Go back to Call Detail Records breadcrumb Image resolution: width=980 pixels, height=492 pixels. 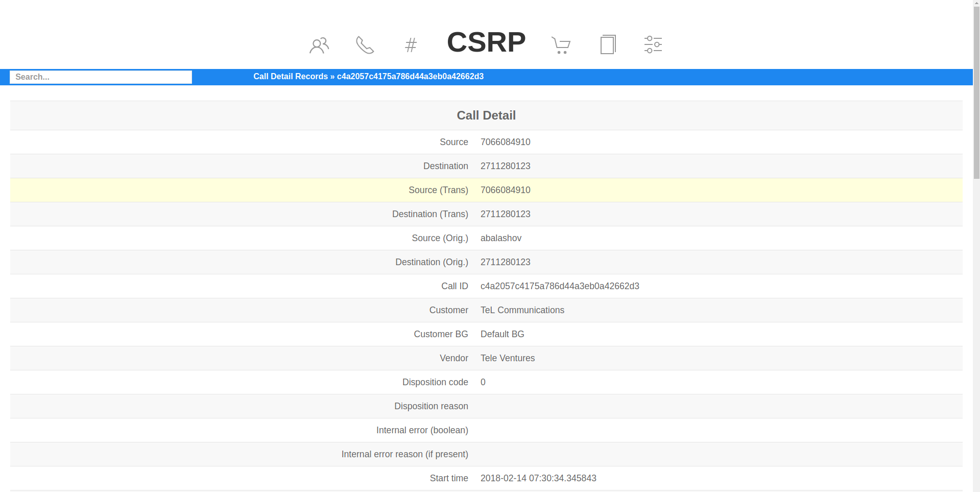point(291,77)
